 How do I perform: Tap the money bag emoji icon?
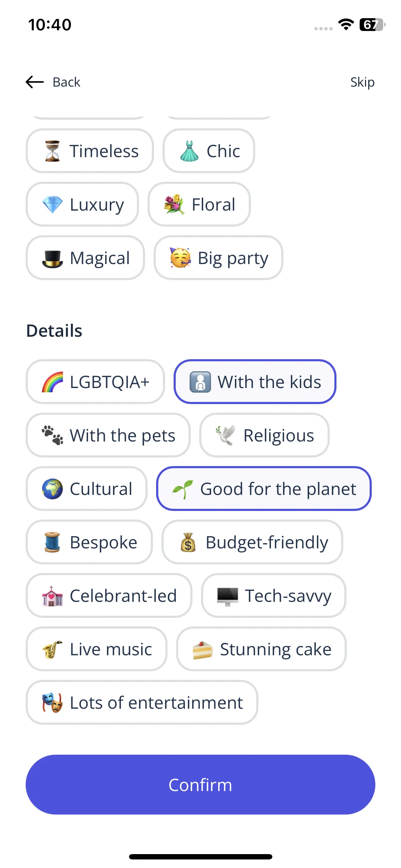point(188,542)
